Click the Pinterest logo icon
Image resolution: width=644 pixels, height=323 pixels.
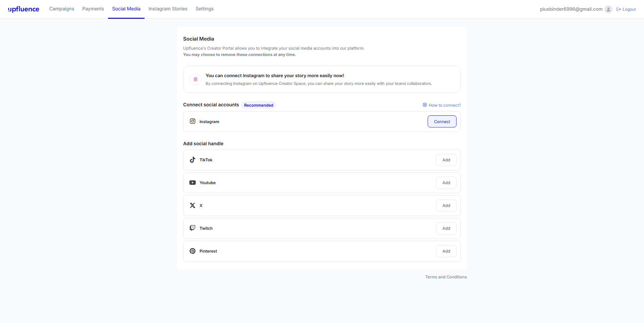click(x=193, y=251)
